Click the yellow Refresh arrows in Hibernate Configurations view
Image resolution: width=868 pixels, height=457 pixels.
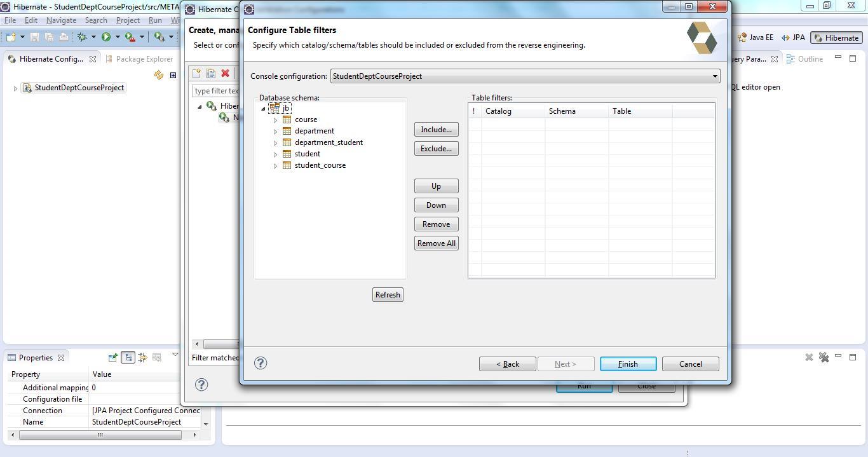tap(159, 75)
